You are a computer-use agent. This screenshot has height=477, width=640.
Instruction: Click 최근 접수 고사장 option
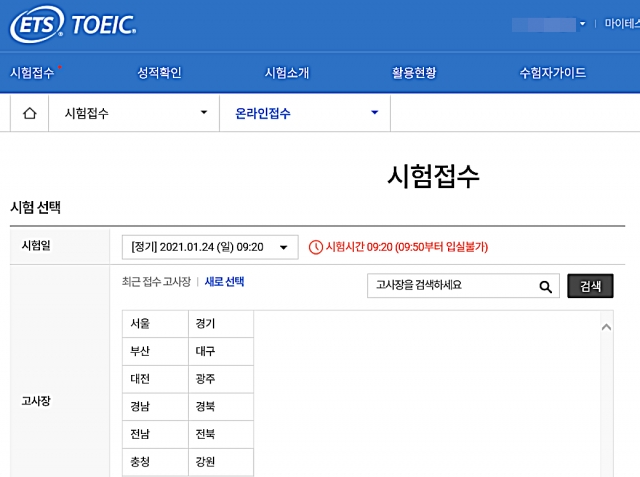tap(156, 282)
